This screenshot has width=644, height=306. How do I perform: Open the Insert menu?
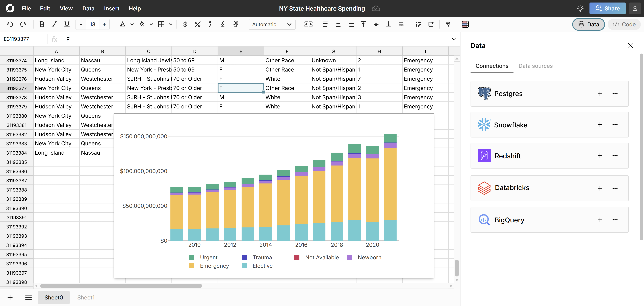point(112,9)
